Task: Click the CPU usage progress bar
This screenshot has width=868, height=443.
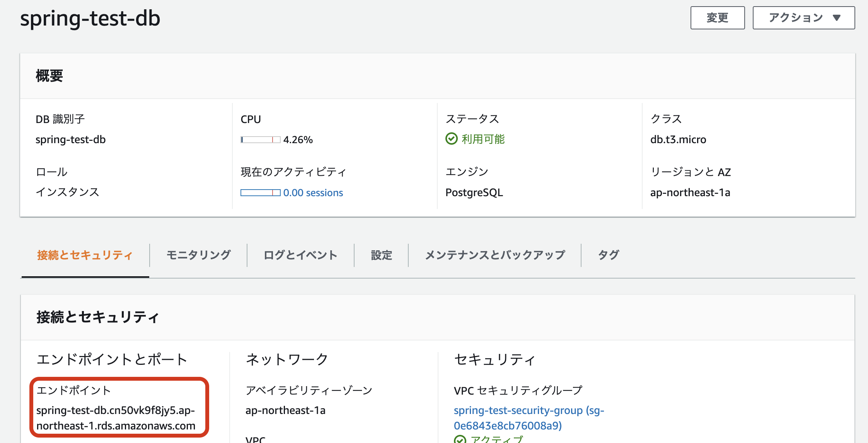Action: coord(260,139)
